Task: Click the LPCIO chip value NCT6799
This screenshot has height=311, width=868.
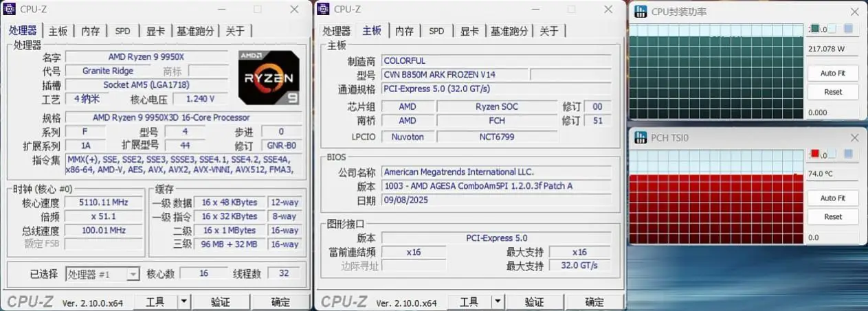Action: pos(496,137)
